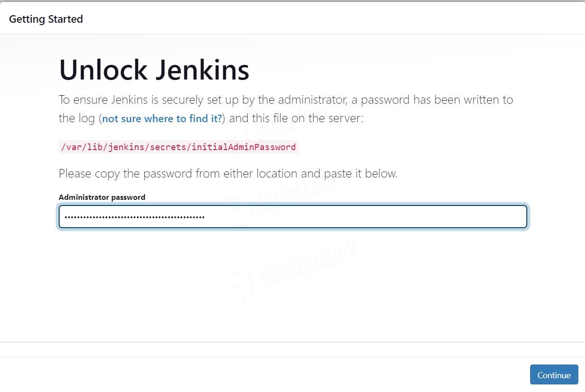This screenshot has width=585, height=392.
Task: Click the hyperlink inside the setup instructions
Action: [x=161, y=118]
